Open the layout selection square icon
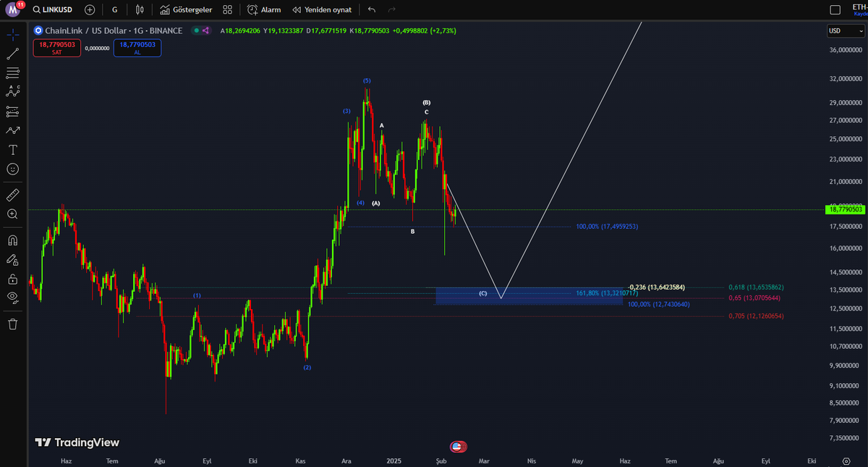The image size is (868, 467). click(835, 10)
